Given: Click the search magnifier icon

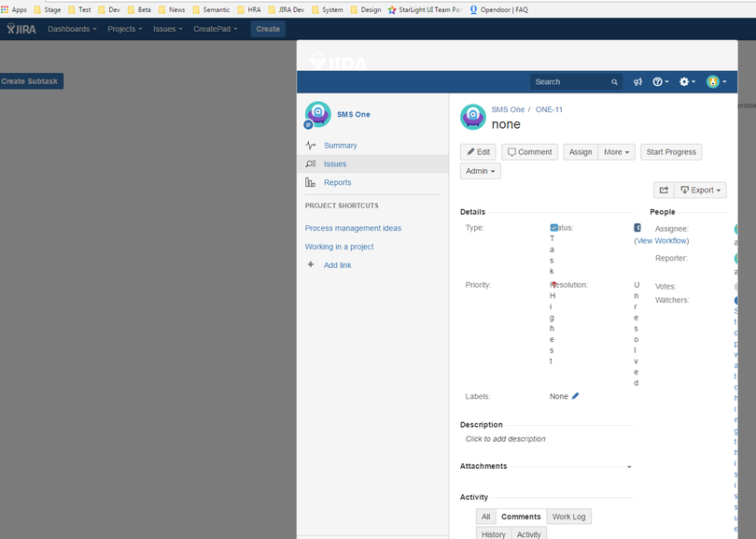Looking at the screenshot, I should 614,82.
